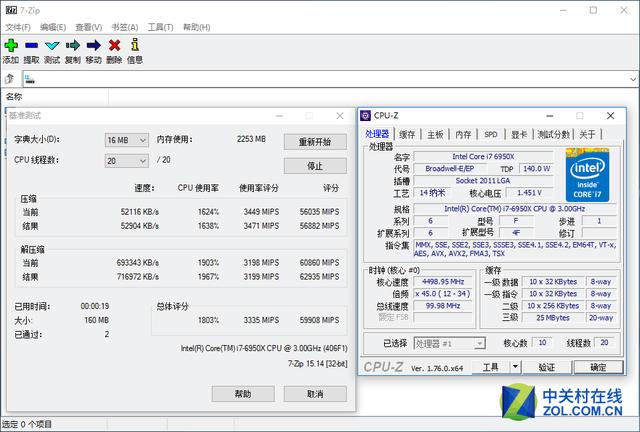This screenshot has height=432, width=640.
Task: Click the up-folder icon beside address bar
Action: tap(10, 78)
